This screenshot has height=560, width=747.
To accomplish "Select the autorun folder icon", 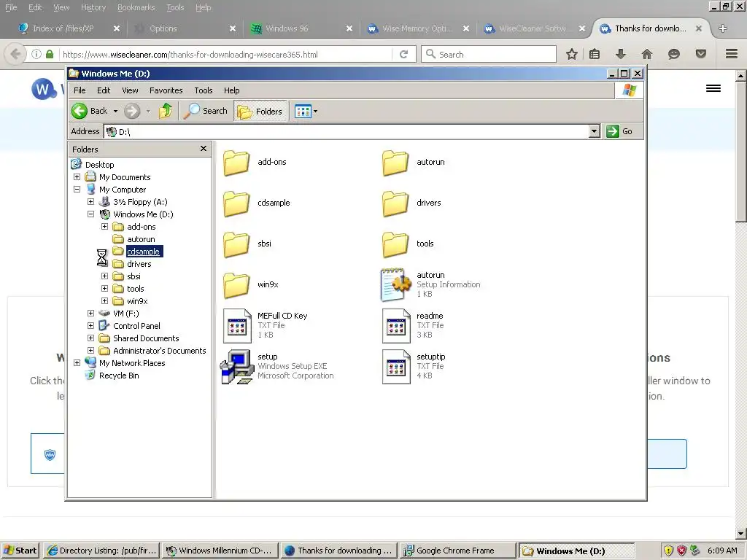I will 395,163.
